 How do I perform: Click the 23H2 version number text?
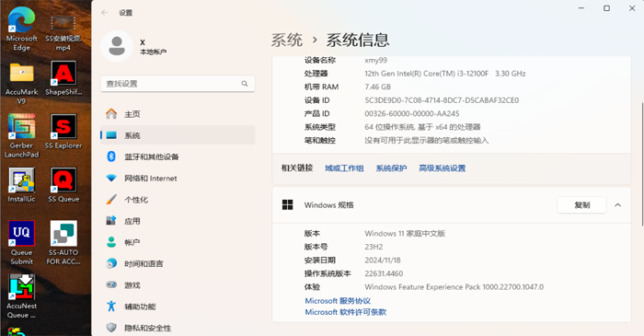tap(374, 247)
